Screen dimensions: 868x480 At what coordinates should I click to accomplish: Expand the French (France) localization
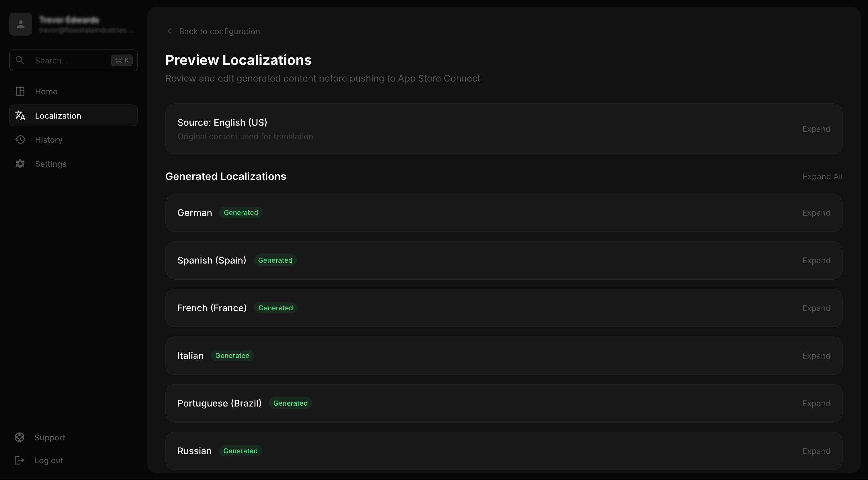point(816,308)
